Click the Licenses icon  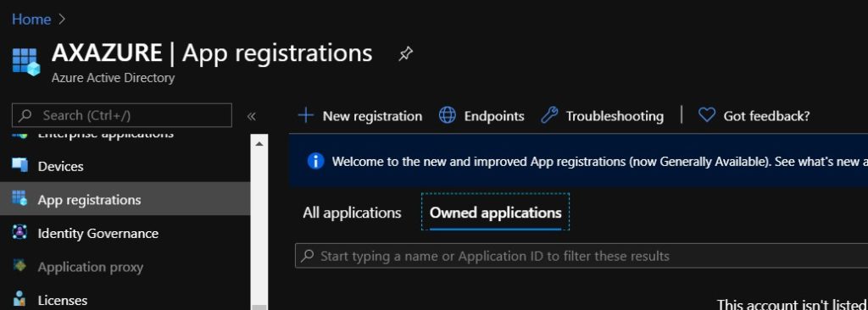pyautogui.click(x=20, y=300)
